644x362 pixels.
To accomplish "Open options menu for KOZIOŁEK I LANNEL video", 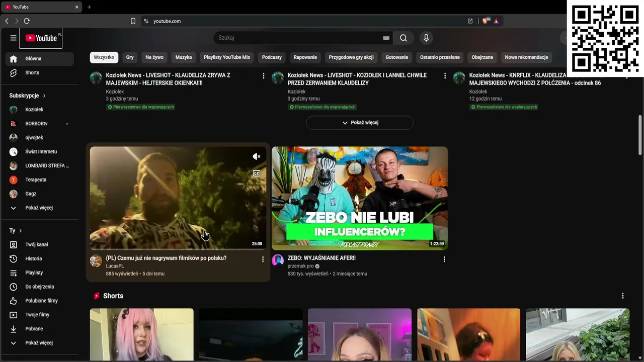I will point(445,76).
